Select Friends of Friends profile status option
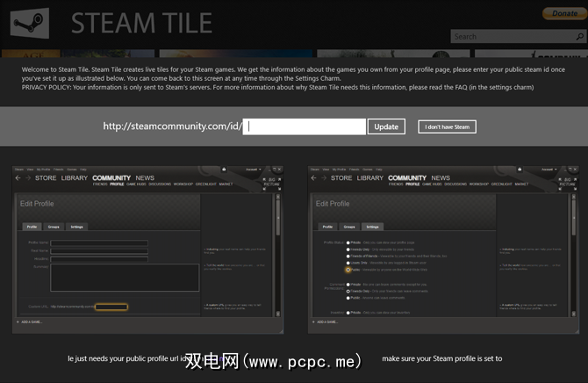 click(348, 257)
